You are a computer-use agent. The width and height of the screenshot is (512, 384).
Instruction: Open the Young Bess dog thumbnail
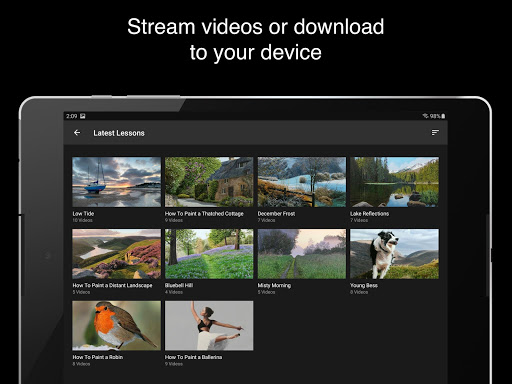pos(394,254)
